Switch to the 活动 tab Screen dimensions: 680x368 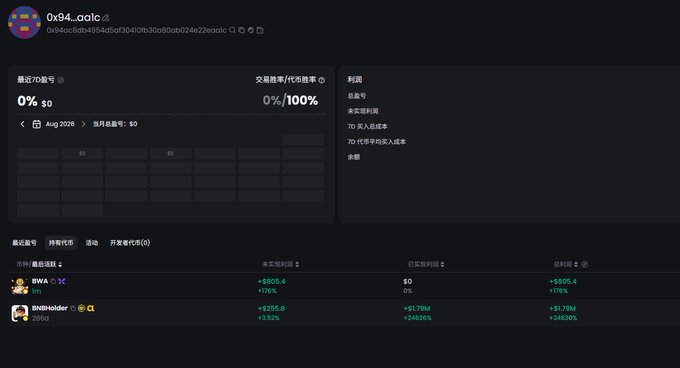[92, 243]
